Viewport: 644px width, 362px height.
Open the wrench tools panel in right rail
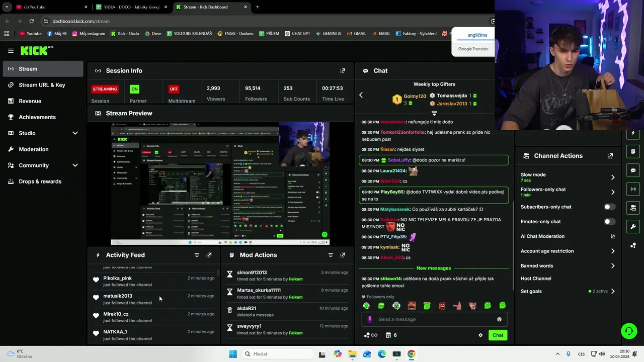(x=633, y=226)
